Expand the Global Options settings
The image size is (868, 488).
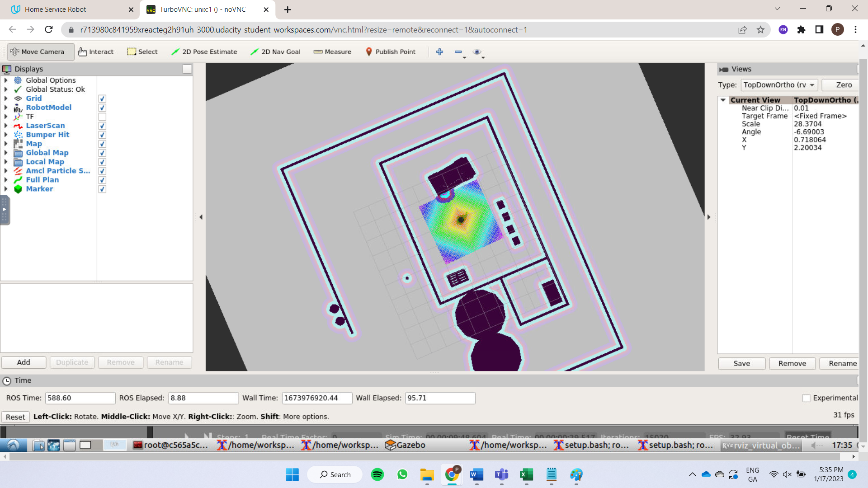click(x=6, y=80)
